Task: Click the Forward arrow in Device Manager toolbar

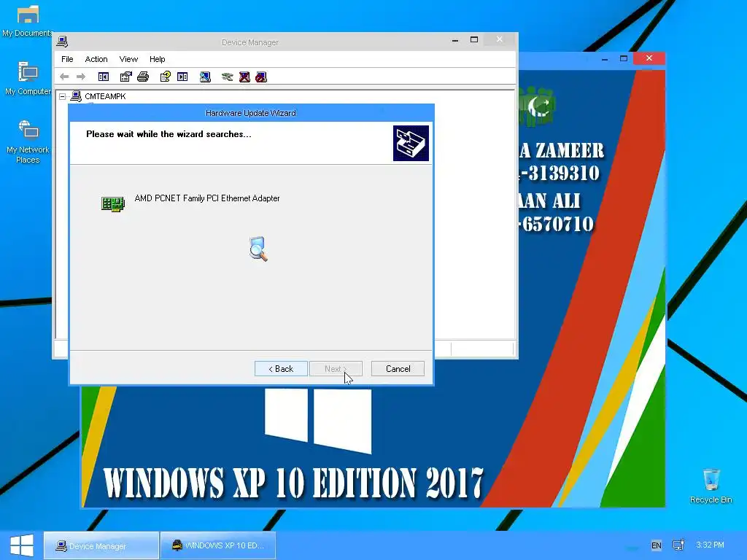Action: (x=81, y=77)
